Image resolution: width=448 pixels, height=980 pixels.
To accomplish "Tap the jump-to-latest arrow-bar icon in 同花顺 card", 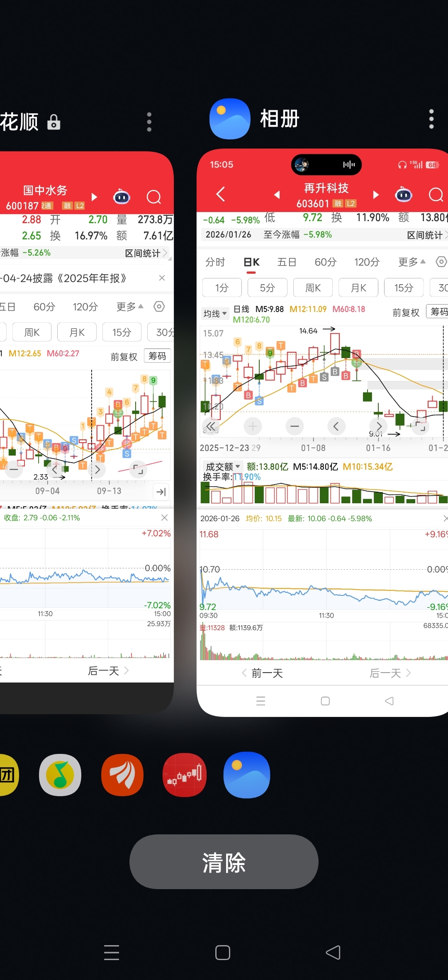I will [x=161, y=492].
